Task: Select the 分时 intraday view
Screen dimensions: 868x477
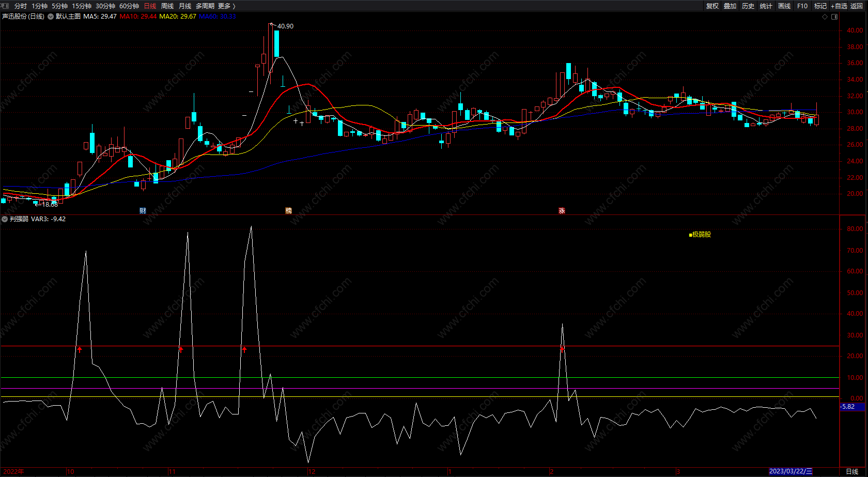Action: (21, 6)
